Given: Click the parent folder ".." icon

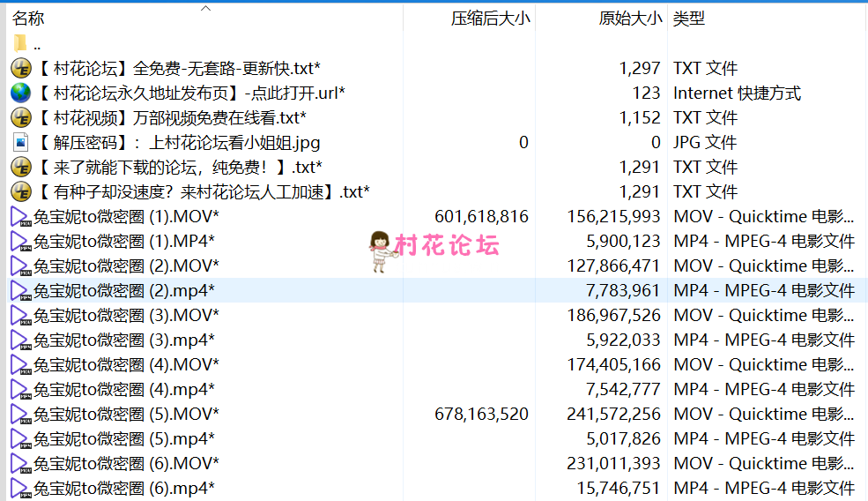Looking at the screenshot, I should point(20,43).
